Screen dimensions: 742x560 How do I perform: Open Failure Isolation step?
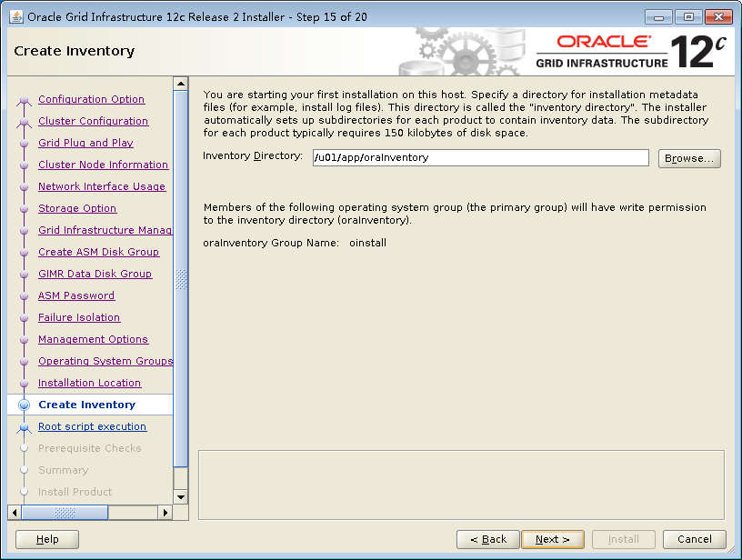click(x=79, y=317)
